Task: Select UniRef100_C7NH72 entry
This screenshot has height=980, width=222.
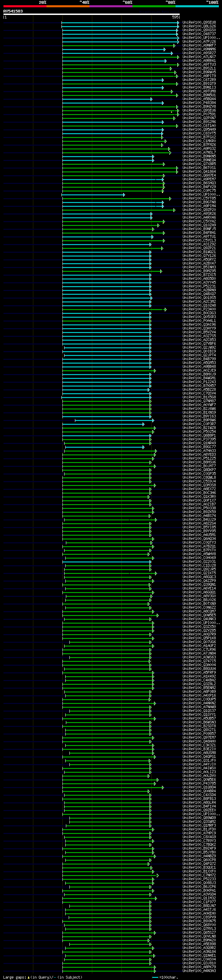Action: [199, 875]
